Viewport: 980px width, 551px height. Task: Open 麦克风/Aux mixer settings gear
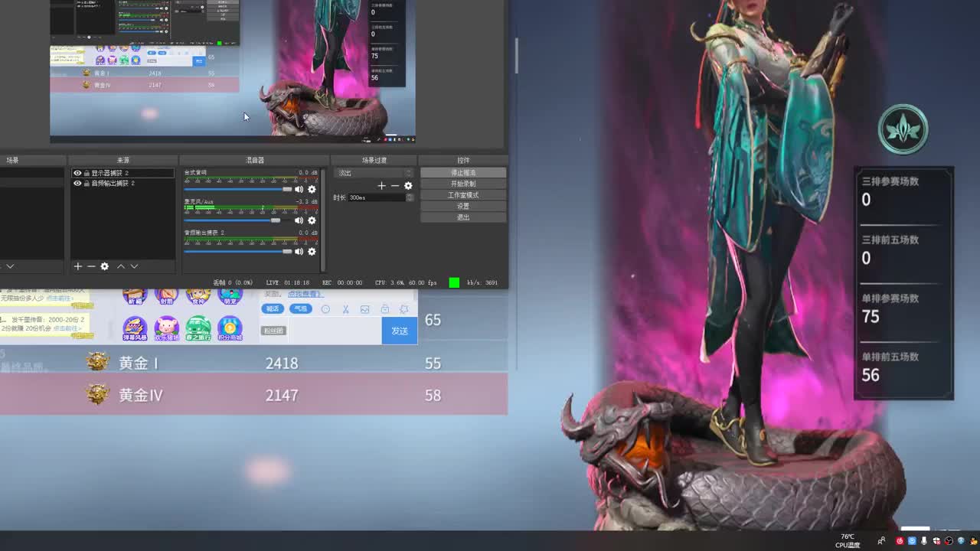point(312,220)
